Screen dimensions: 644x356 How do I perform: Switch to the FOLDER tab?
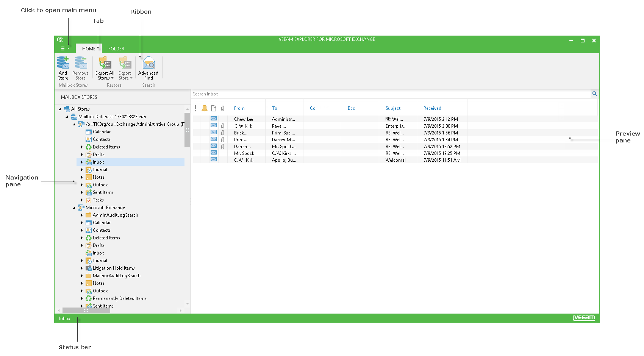point(116,48)
